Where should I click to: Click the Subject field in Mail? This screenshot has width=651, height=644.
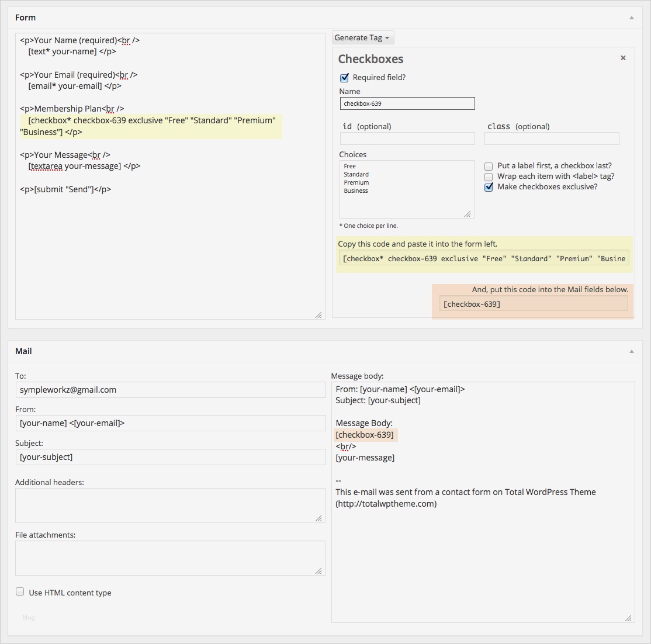170,457
